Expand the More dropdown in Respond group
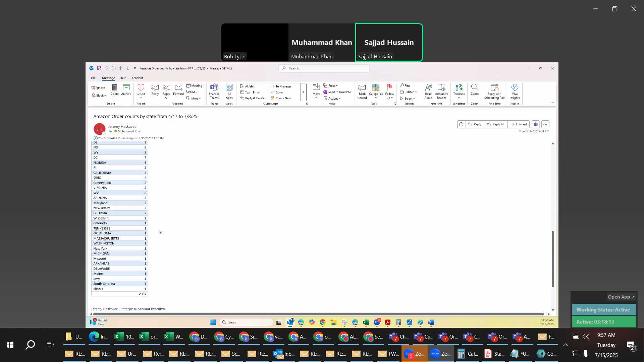The image size is (644, 362). [194, 99]
